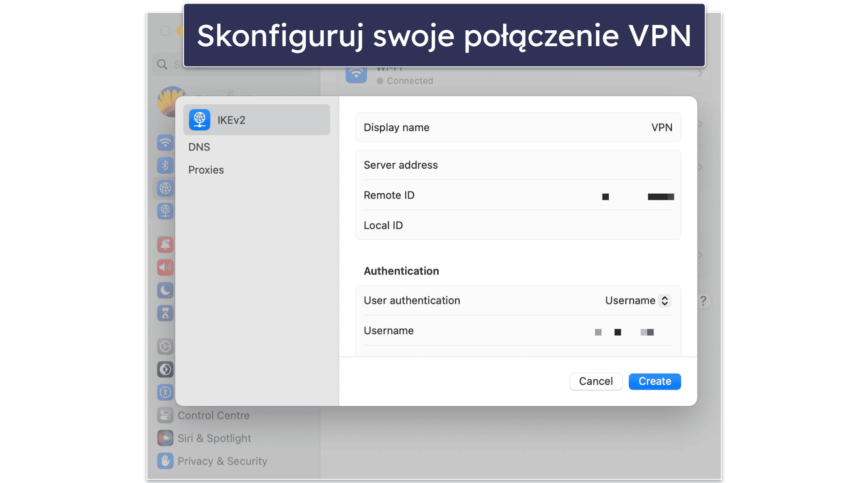Expand the Wi-Fi Connected row chevron
This screenshot has height=483, width=868.
[x=700, y=74]
